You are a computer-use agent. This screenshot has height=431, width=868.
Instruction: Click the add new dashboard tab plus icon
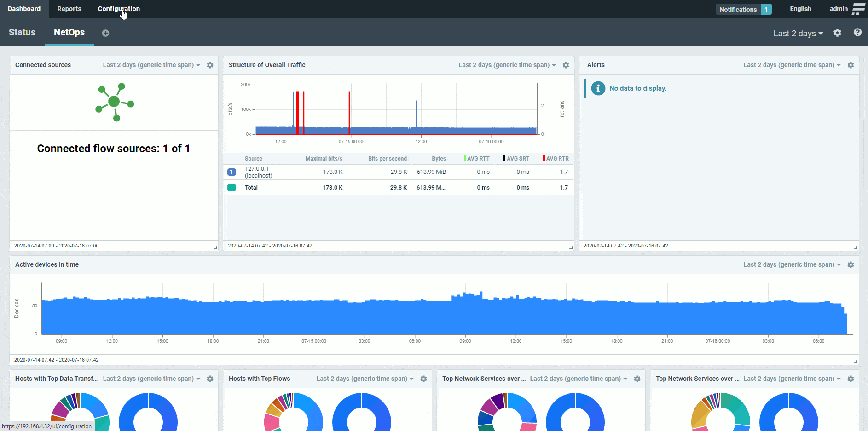click(x=105, y=33)
